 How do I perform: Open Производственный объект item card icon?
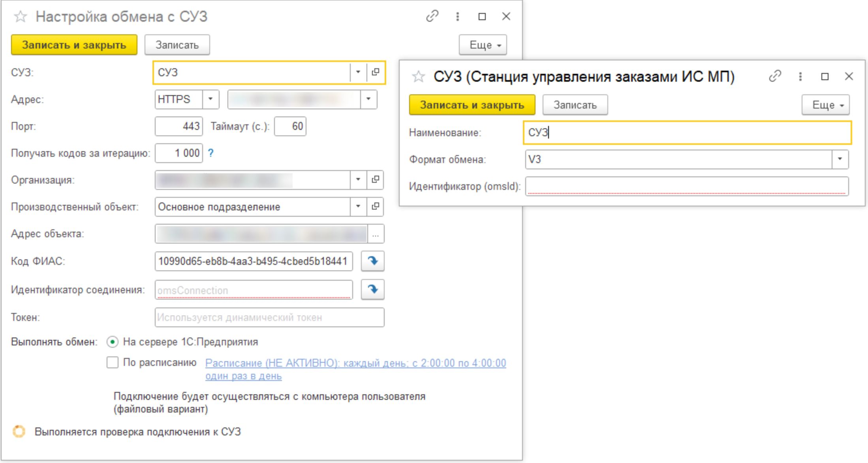[375, 206]
